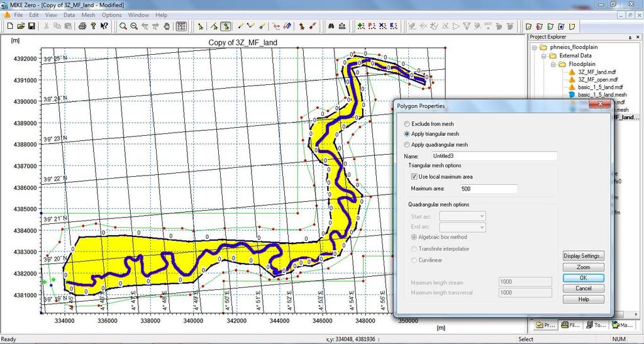Switch to the Pr... bottom panel tab
644x344 pixels.
point(545,325)
